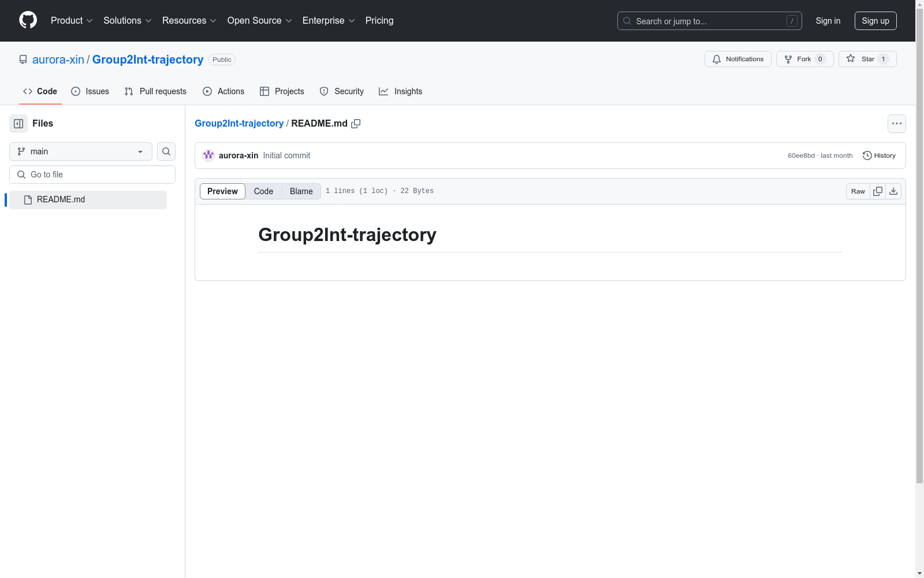
Task: Click the GitHub logo icon
Action: click(28, 20)
